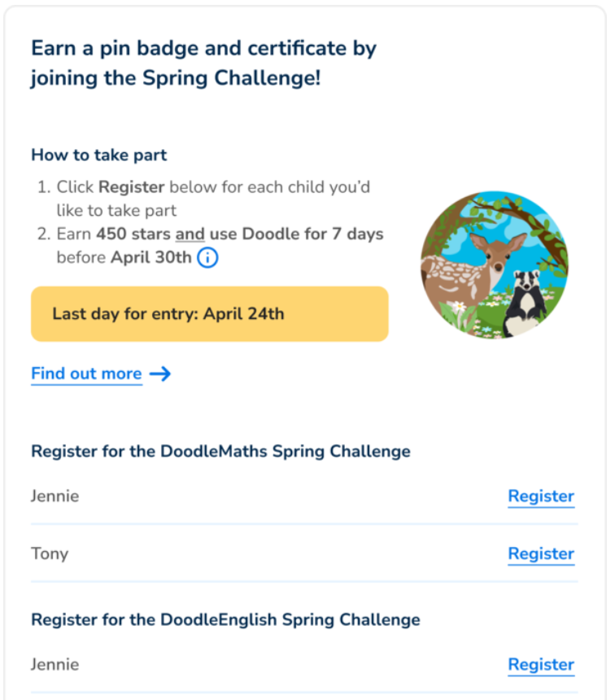
Task: Select the yellow Last day for entry banner
Action: 210,314
